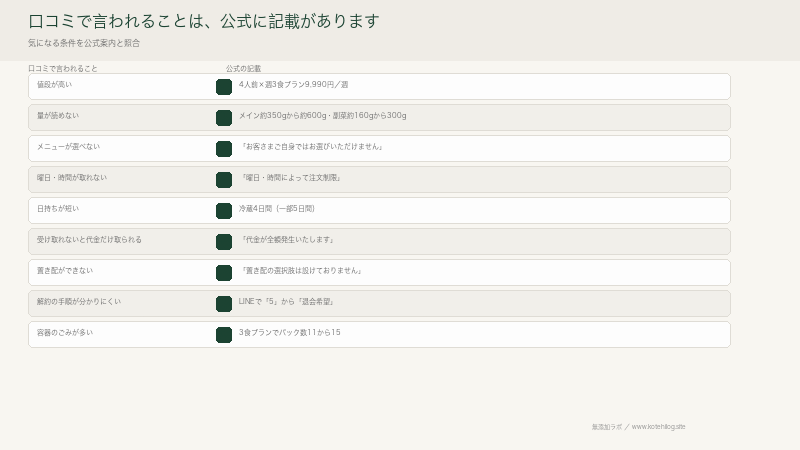This screenshot has width=800, height=450.
Task: Click the 3食プランでパック数11から15 text
Action: tap(289, 333)
